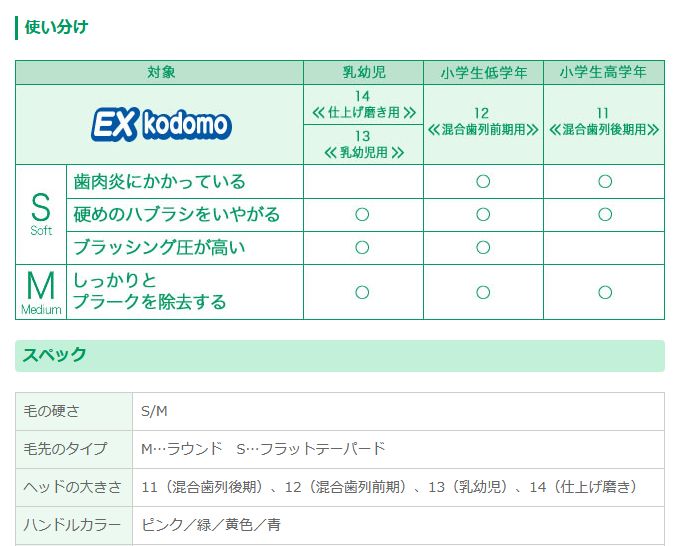Click the 11 混合歯列後期用 cell
The width and height of the screenshot is (677, 546).
tap(604, 124)
